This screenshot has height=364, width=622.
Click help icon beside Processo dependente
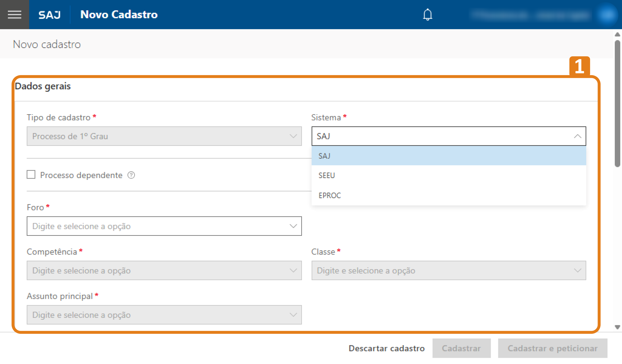131,175
